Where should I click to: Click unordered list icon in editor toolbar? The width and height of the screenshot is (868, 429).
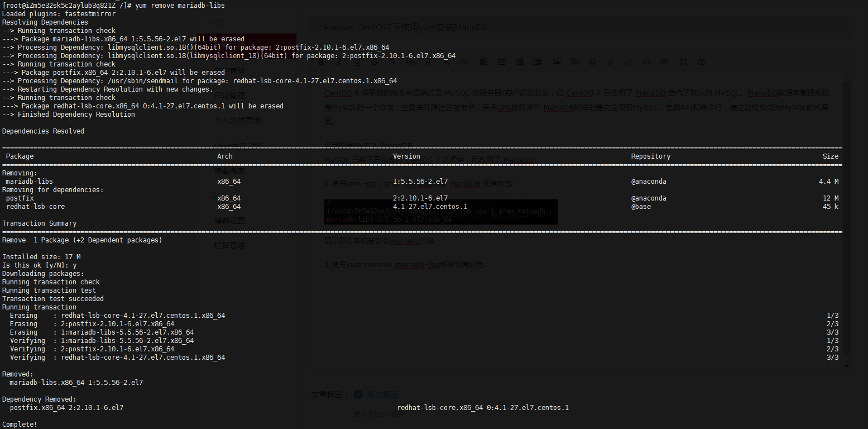click(x=501, y=62)
